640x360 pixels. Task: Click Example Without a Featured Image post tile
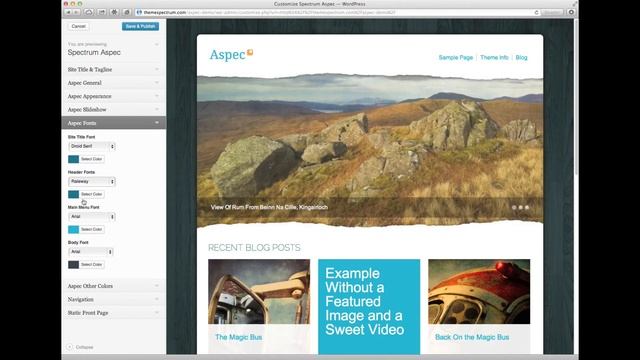[x=369, y=306]
